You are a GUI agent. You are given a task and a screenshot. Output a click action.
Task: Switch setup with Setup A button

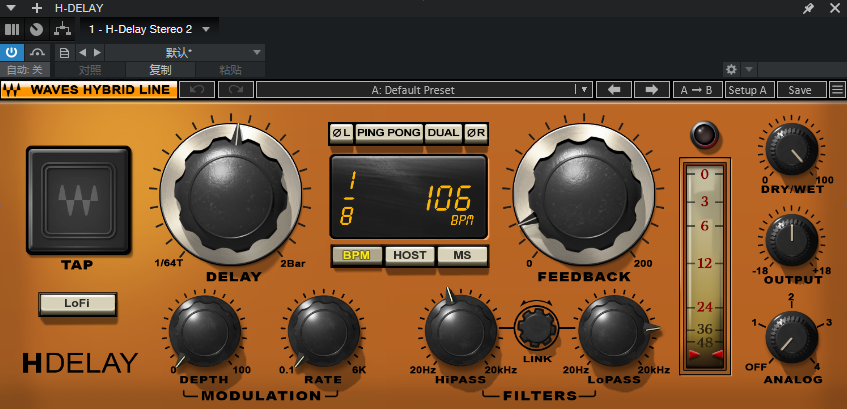(749, 90)
